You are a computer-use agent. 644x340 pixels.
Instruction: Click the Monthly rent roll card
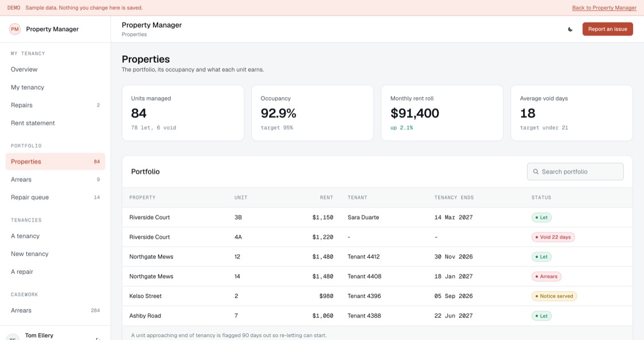tap(442, 113)
